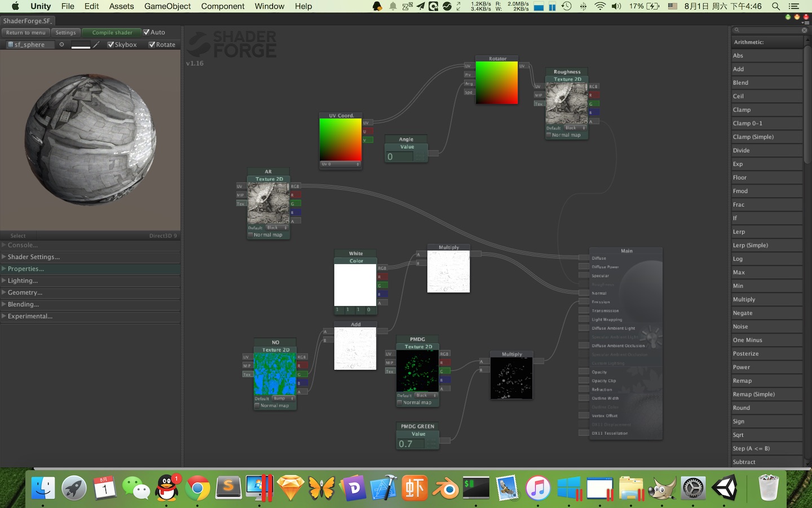The image size is (812, 508).
Task: Enable Normal map on the PMDG texture node
Action: click(x=400, y=402)
